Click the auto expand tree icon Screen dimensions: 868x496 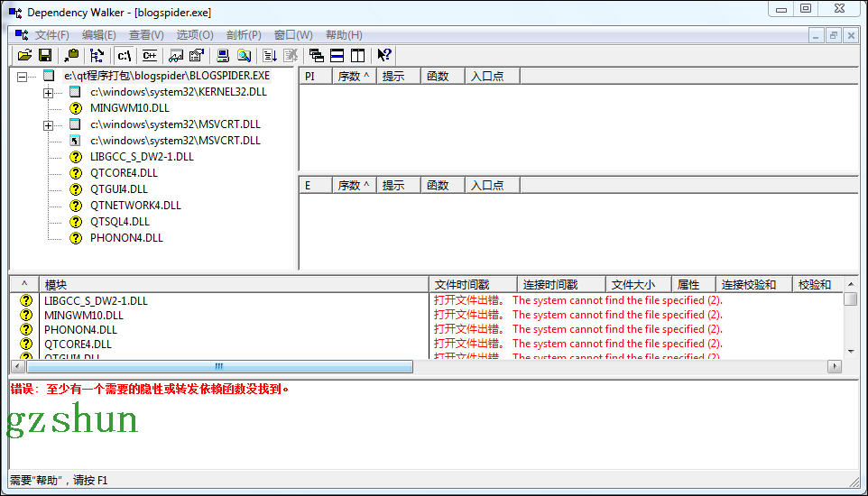coord(97,56)
